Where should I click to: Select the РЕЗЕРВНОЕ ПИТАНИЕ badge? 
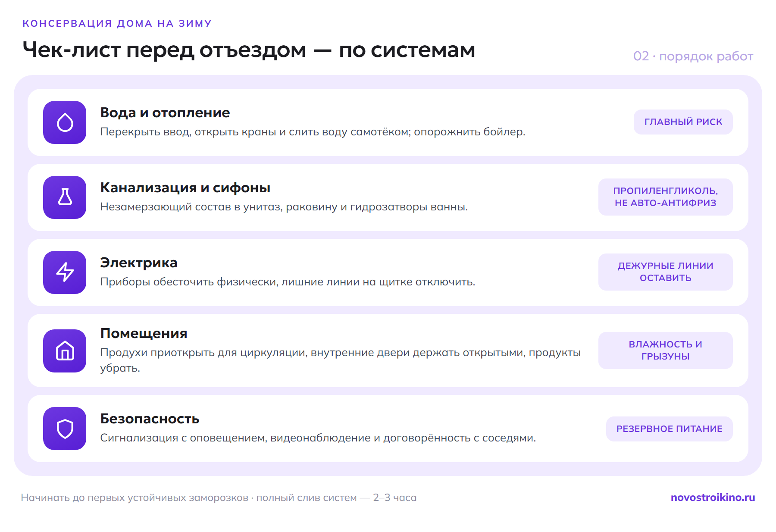[669, 429]
